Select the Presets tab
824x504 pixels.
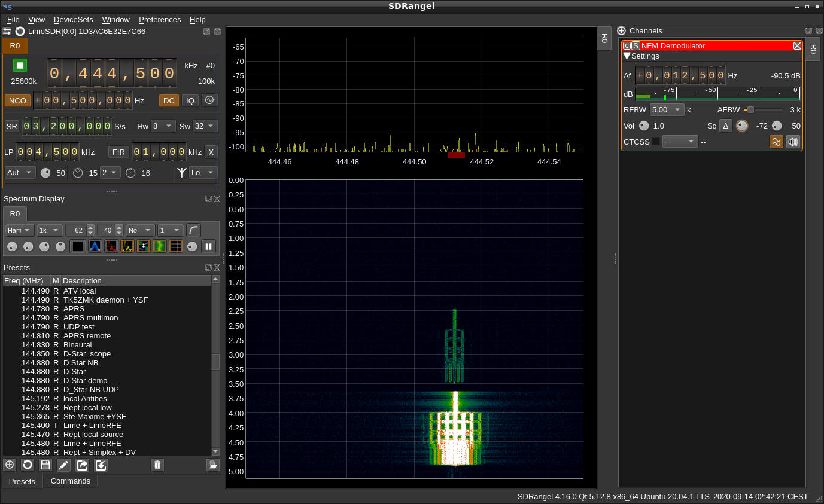[x=22, y=481]
